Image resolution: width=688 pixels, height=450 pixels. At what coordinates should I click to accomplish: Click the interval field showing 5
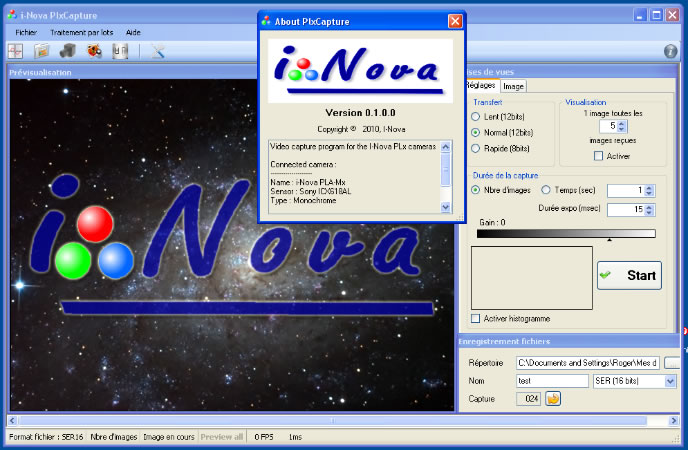click(x=609, y=126)
